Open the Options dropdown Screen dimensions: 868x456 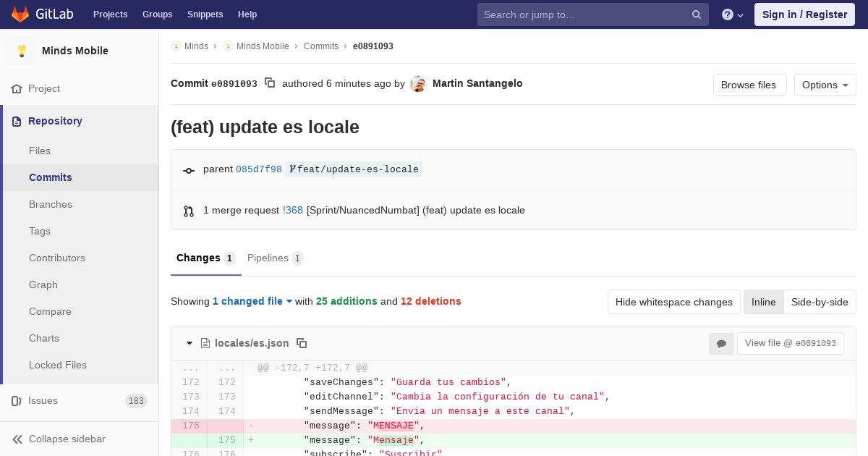coord(825,85)
